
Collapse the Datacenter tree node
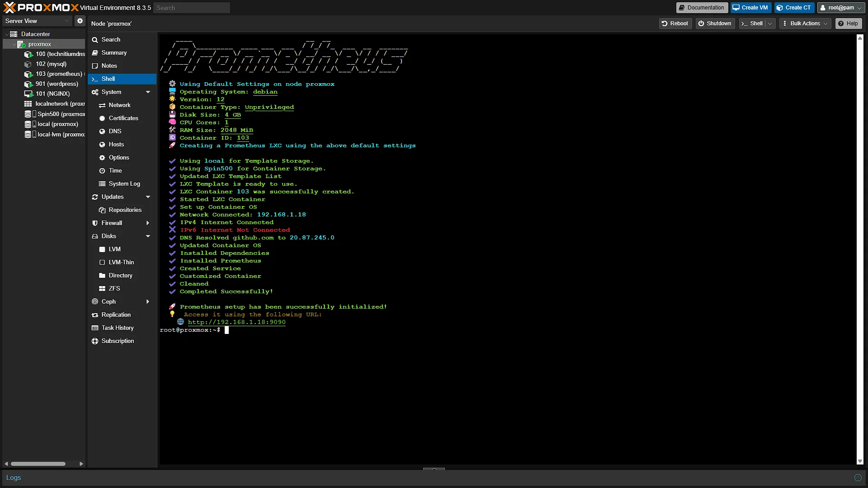6,34
